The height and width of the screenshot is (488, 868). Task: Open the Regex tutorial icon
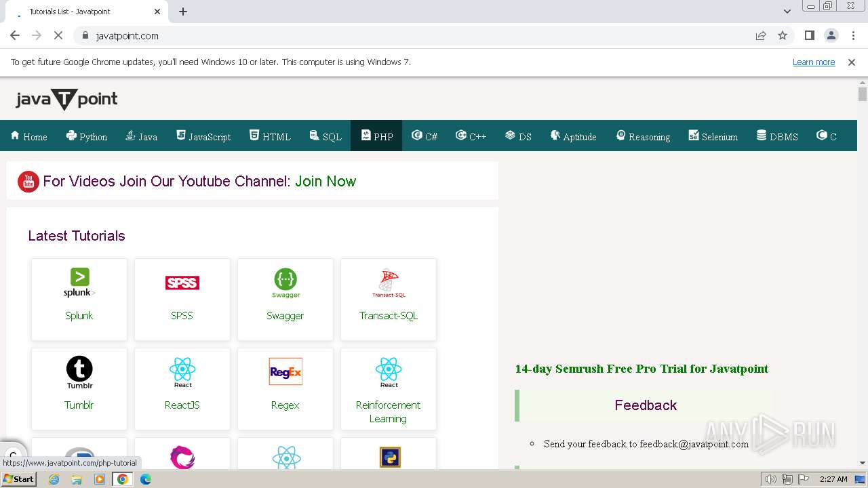[x=285, y=371]
